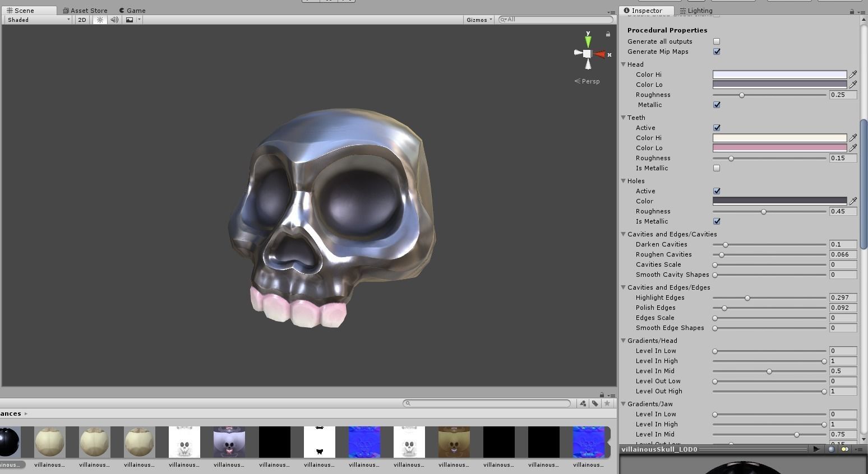
Task: Click Highlight Edges slider handle
Action: [x=747, y=298]
